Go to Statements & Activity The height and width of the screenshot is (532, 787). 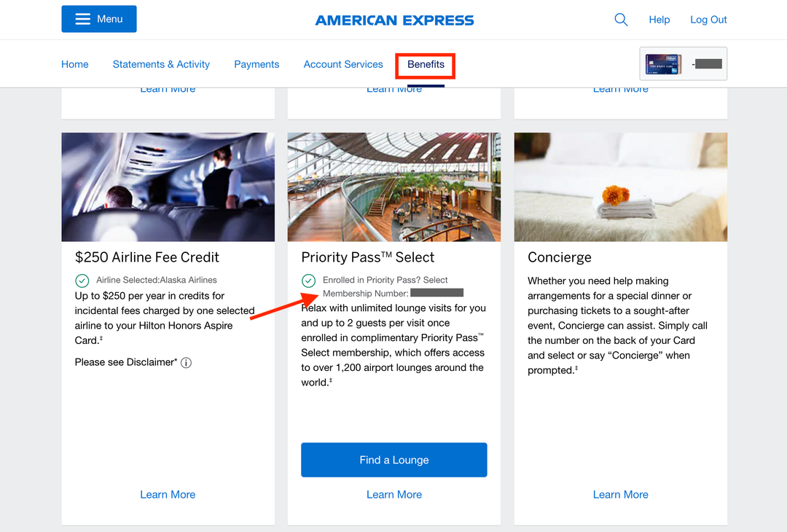pos(160,64)
